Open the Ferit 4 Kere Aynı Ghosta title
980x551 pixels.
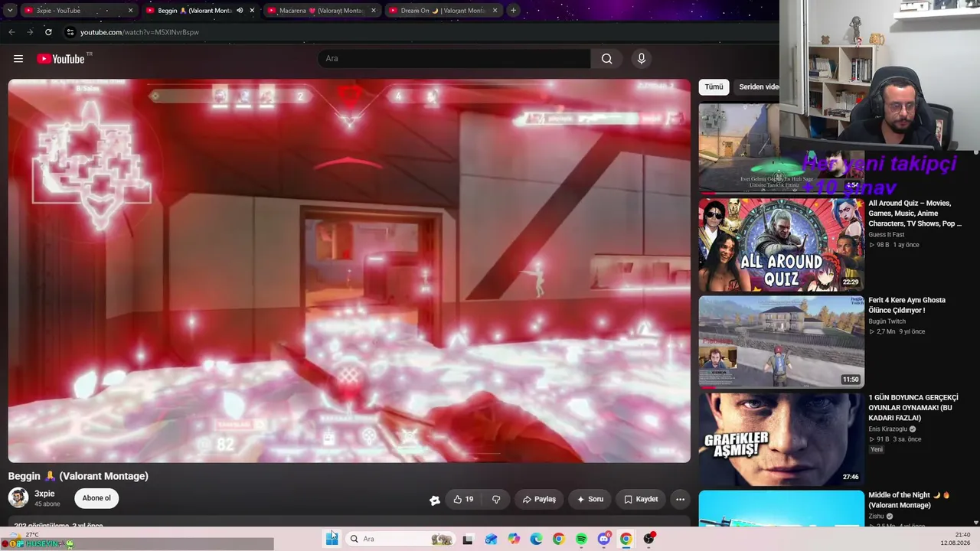point(907,305)
